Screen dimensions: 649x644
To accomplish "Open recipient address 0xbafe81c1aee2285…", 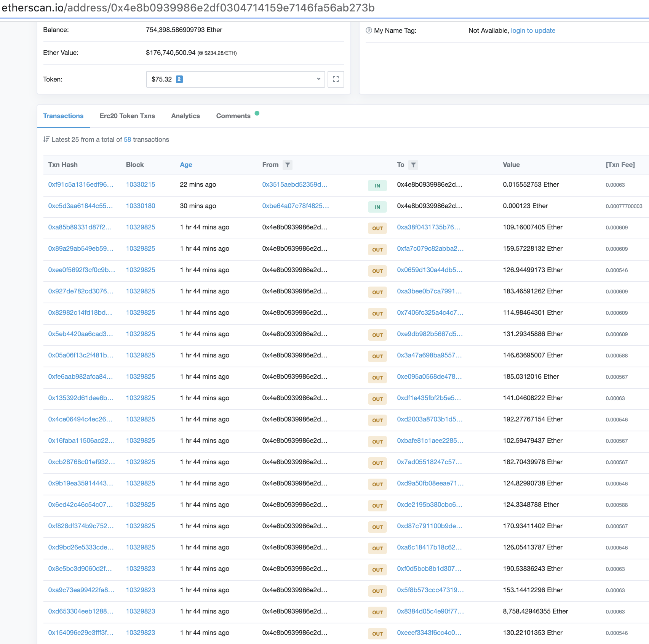I will [x=430, y=441].
